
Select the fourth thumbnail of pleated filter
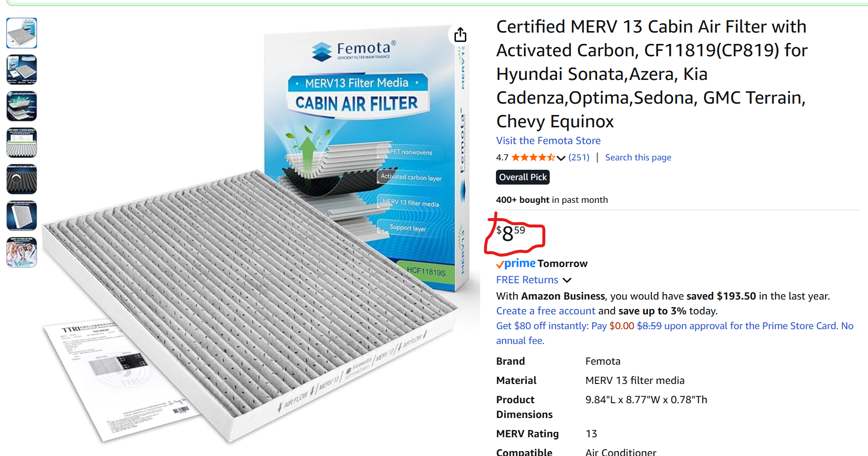coord(22,143)
